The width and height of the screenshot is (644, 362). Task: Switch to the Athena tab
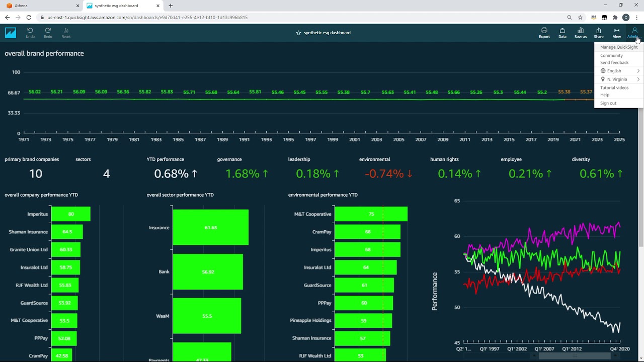[41, 6]
